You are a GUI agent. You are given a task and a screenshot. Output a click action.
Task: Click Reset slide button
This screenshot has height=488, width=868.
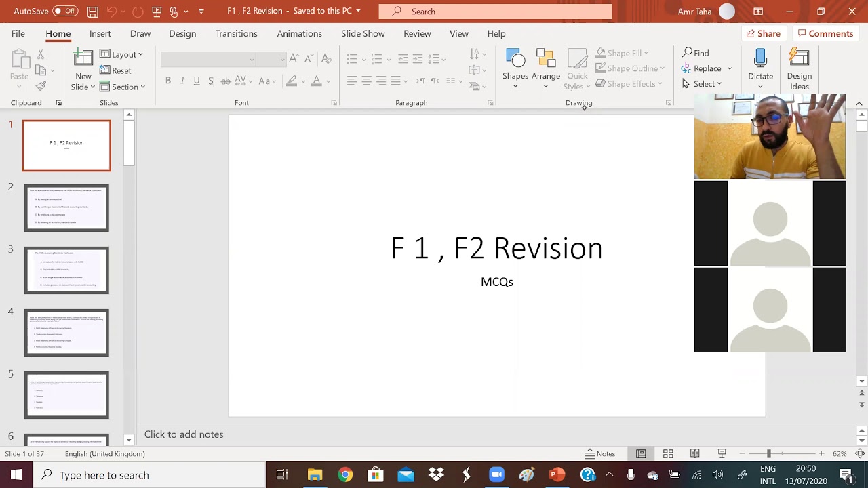[x=115, y=70]
